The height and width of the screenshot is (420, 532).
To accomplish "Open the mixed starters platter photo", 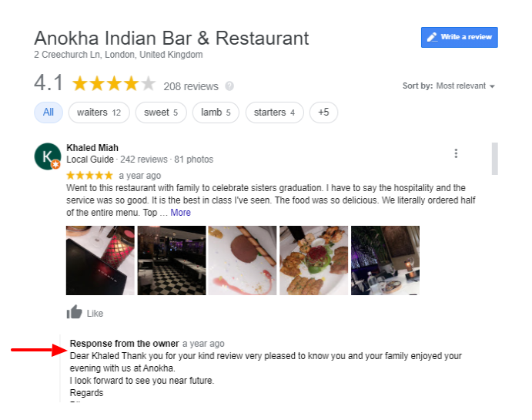I will point(314,260).
